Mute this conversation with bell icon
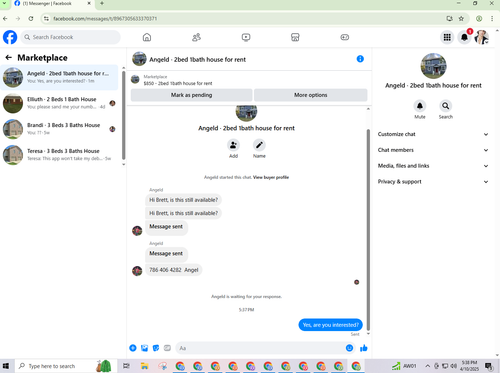 pyautogui.click(x=420, y=106)
